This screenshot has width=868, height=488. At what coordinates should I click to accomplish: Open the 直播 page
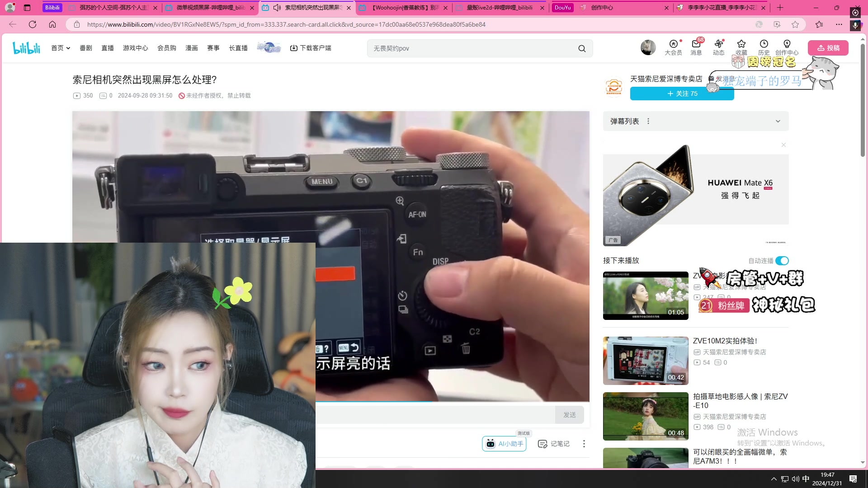108,48
